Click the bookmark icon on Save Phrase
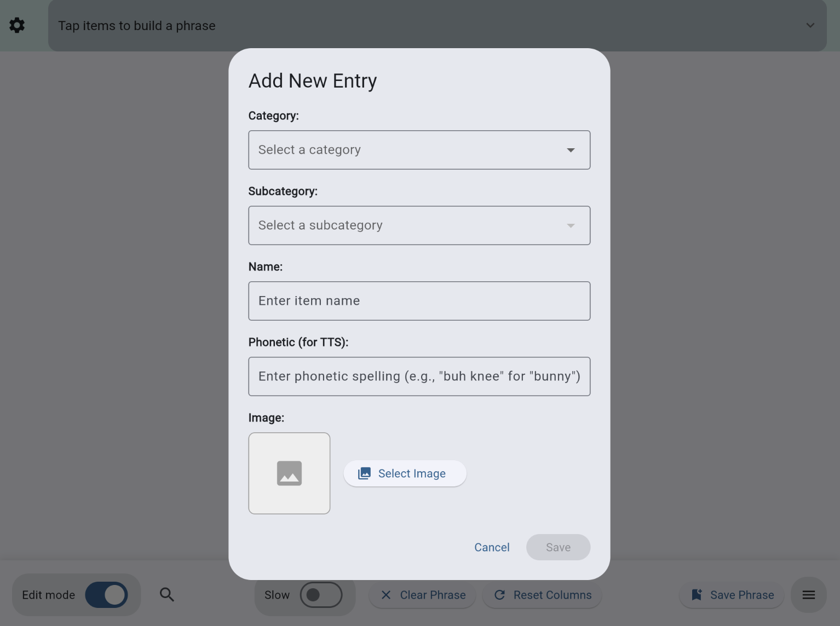840x626 pixels. tap(697, 595)
